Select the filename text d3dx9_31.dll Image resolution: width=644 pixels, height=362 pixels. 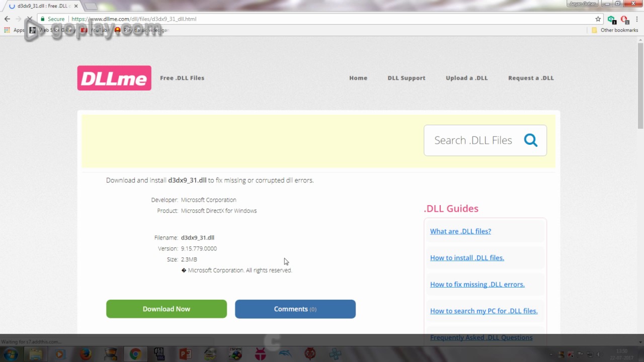point(198,238)
